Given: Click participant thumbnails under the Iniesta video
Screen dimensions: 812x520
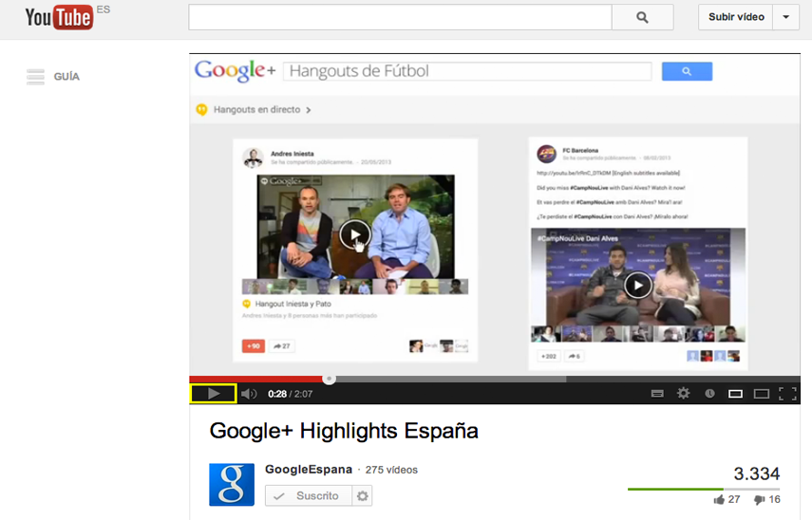Looking at the screenshot, I should 355,287.
